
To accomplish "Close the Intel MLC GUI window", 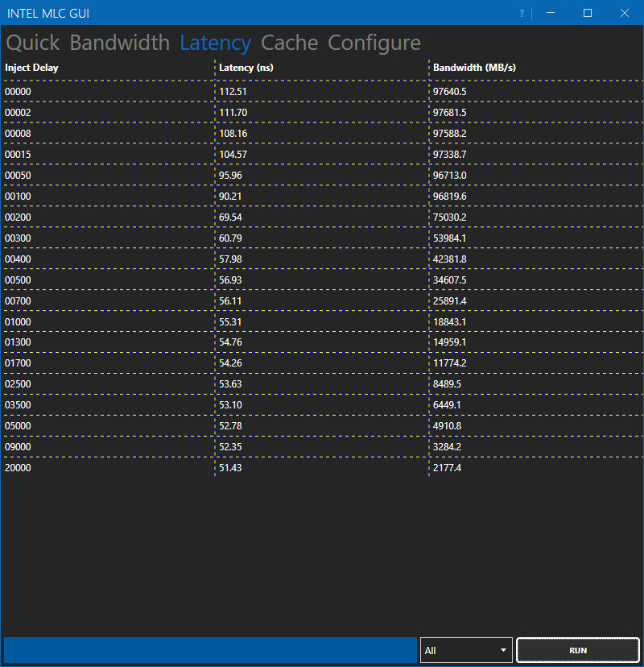I will tap(625, 13).
